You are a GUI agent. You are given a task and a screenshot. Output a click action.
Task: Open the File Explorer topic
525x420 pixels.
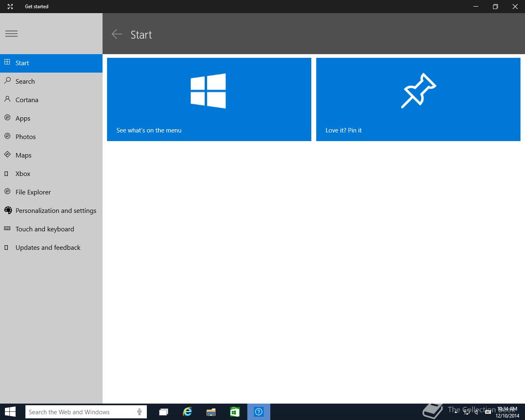tap(51, 192)
